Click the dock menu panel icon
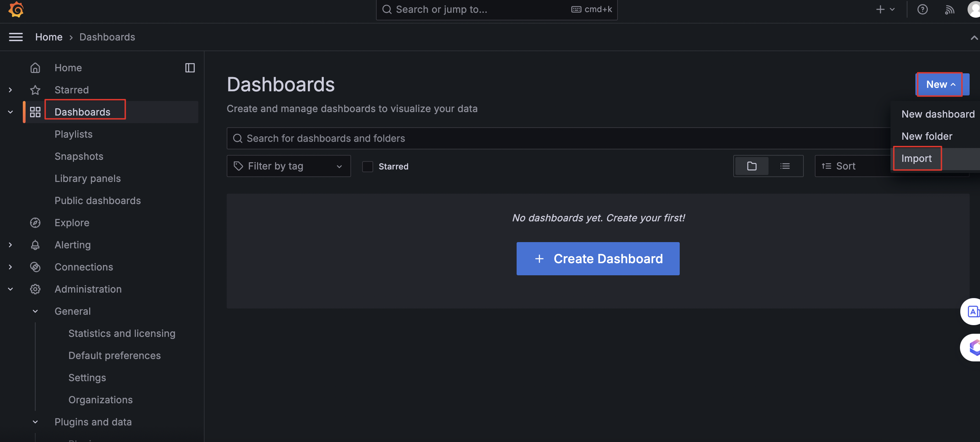The width and height of the screenshot is (980, 442). coord(190,68)
